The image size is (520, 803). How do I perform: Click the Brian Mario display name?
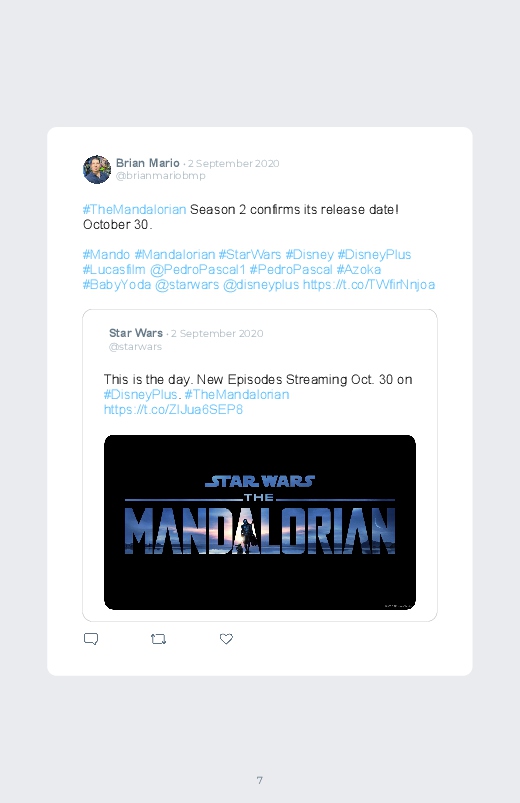pos(148,163)
